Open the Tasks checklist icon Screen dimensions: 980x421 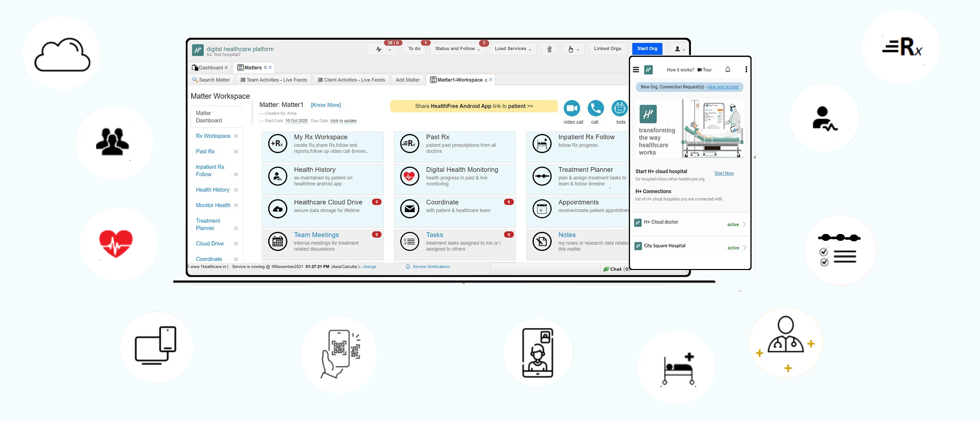[x=410, y=242]
